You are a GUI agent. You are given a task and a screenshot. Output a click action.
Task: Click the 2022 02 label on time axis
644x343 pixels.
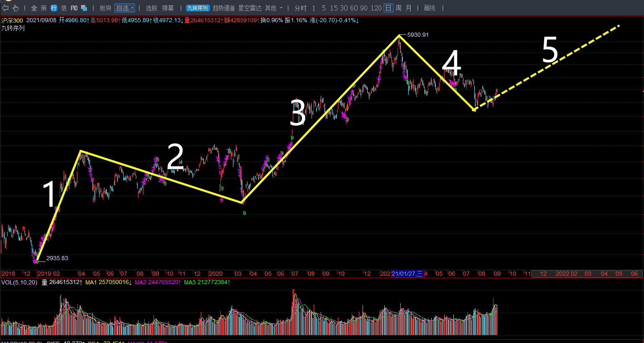tap(566, 274)
